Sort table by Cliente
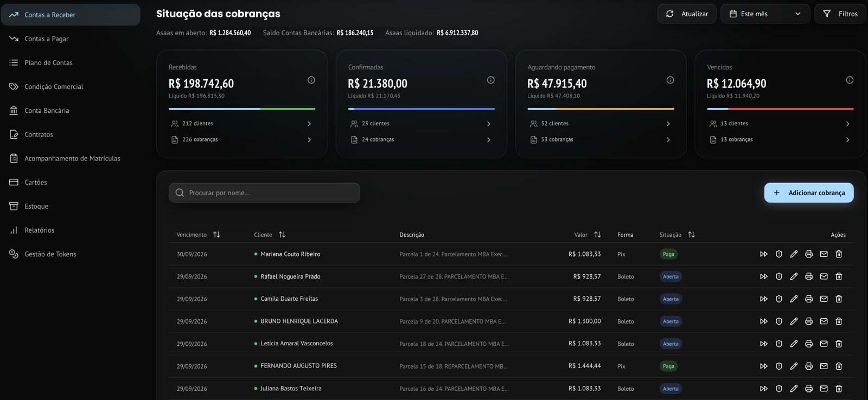This screenshot has height=400, width=868. pos(282,235)
